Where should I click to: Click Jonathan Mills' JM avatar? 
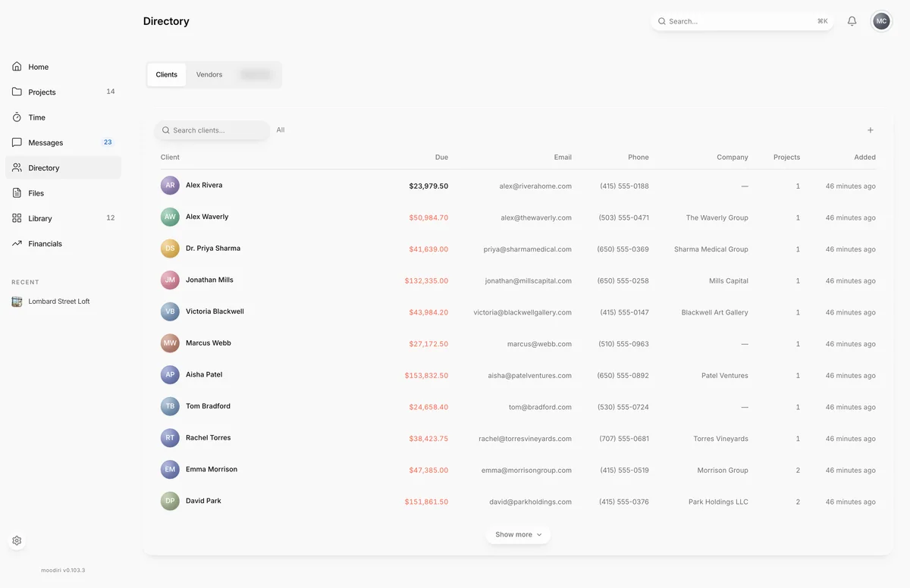pos(170,280)
